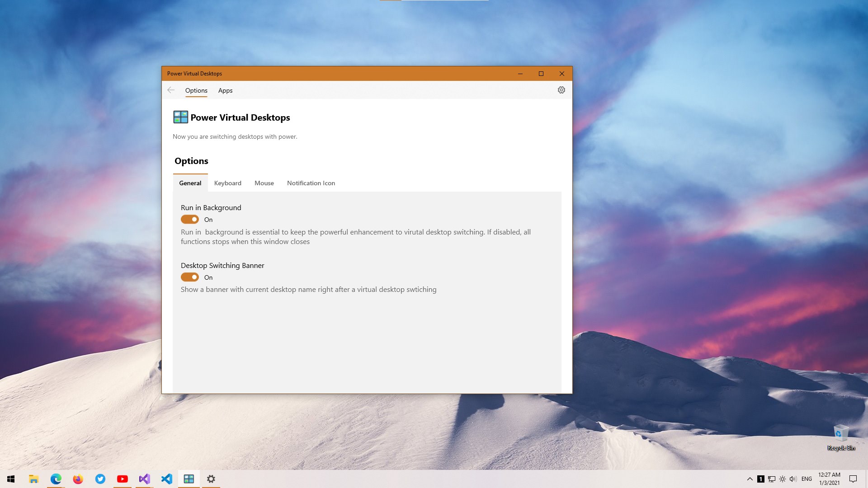Click Power Virtual Desktops taskbar icon

pyautogui.click(x=189, y=479)
